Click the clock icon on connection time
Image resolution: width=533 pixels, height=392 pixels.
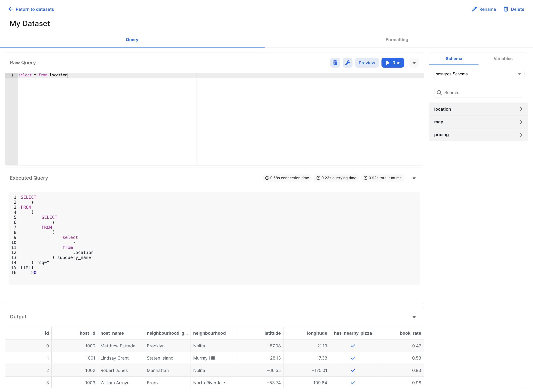coord(267,178)
